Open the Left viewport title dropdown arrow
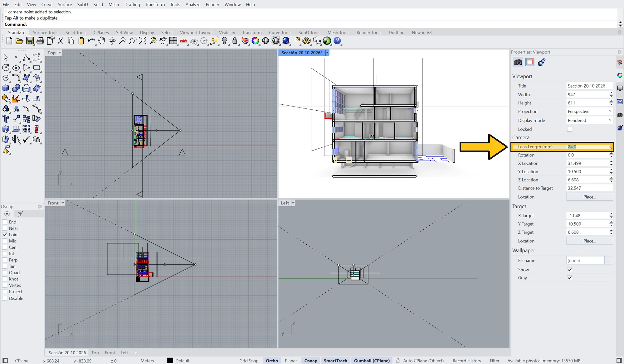Image resolution: width=624 pixels, height=364 pixels. click(x=293, y=203)
